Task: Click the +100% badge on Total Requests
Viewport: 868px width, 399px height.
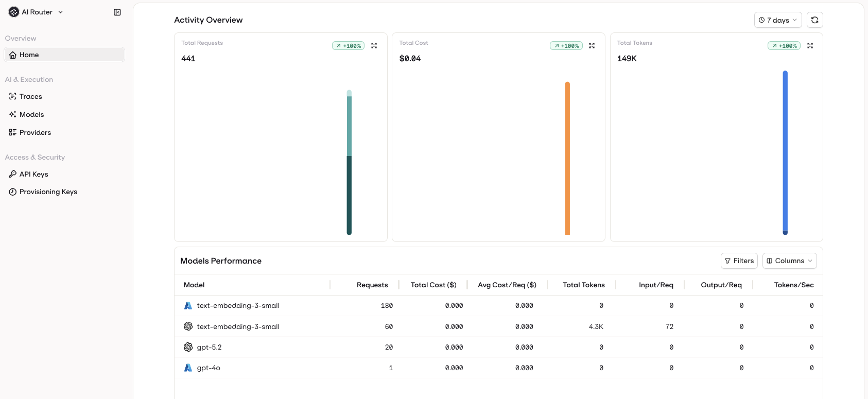Action: coord(349,46)
